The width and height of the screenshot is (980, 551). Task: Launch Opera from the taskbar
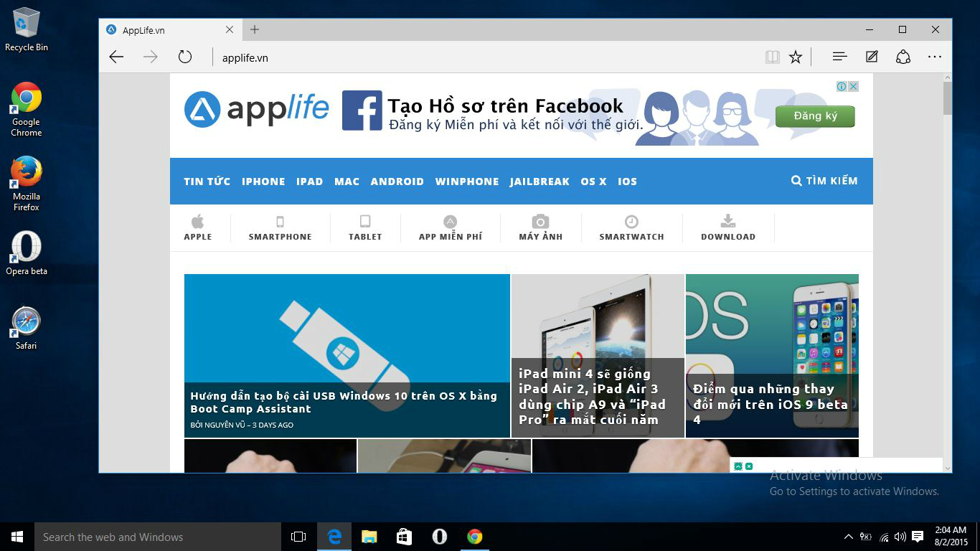coord(439,536)
